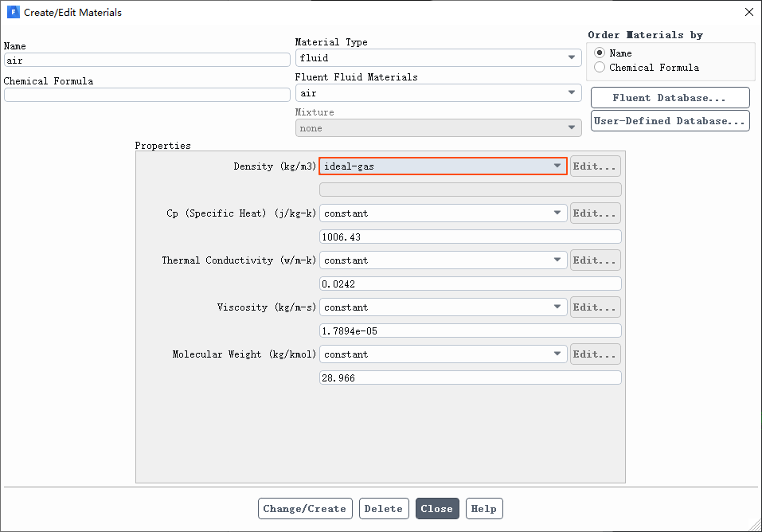Open the Molecular Weight method dropdown
The height and width of the screenshot is (532, 762).
coord(443,354)
